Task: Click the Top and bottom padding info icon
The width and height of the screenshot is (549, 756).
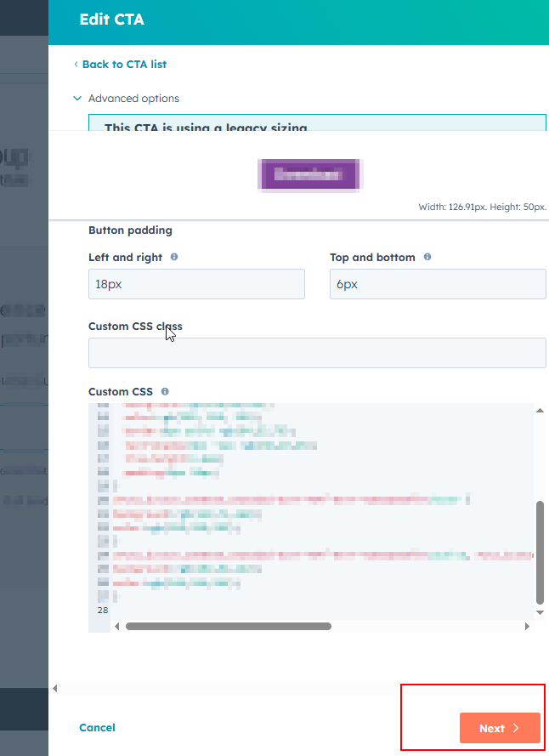Action: [427, 257]
